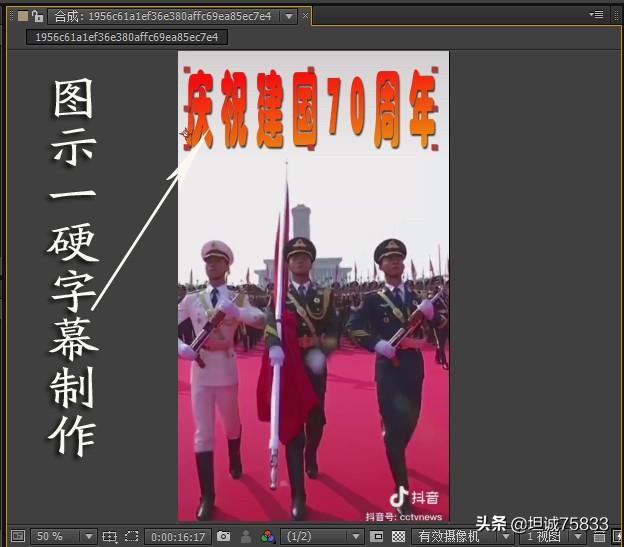Expand the (1/2) resolution dropdown
The height and width of the screenshot is (547, 624).
click(320, 537)
